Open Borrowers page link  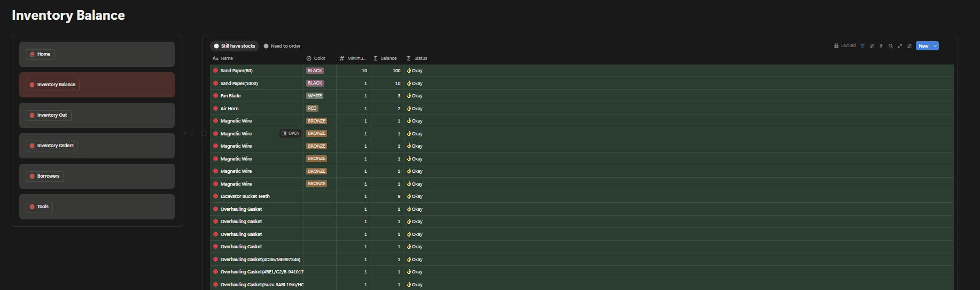[45, 176]
